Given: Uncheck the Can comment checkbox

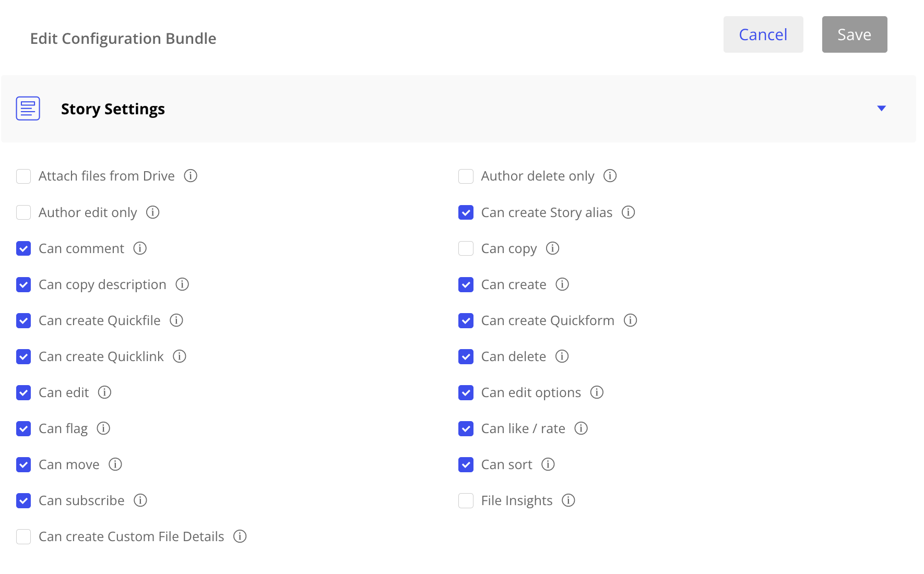Looking at the screenshot, I should 23,248.
